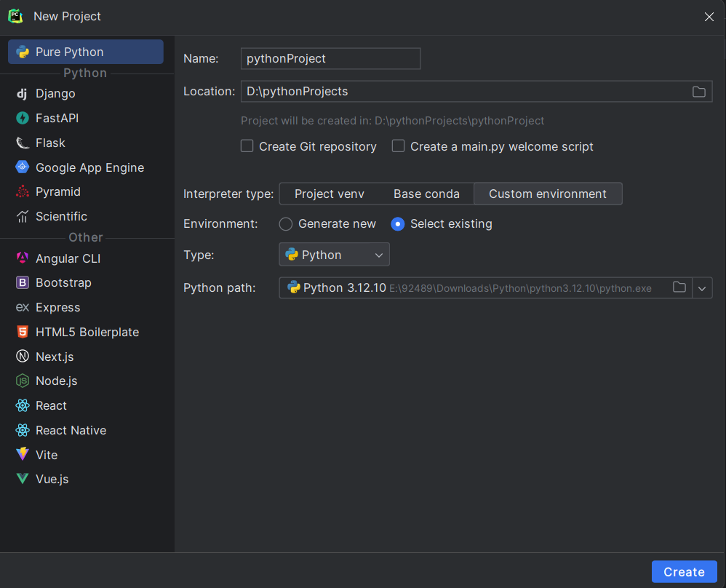This screenshot has height=588, width=726.
Task: Select Vite label text
Action: pyautogui.click(x=47, y=455)
